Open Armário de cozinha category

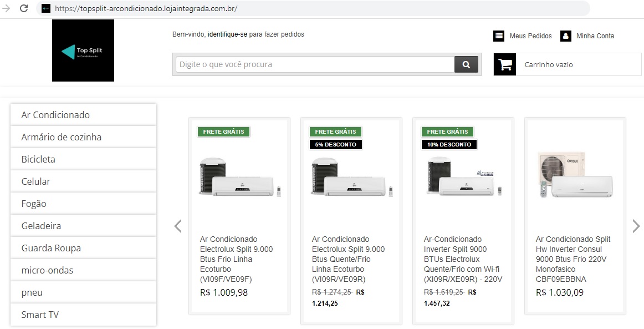click(83, 137)
